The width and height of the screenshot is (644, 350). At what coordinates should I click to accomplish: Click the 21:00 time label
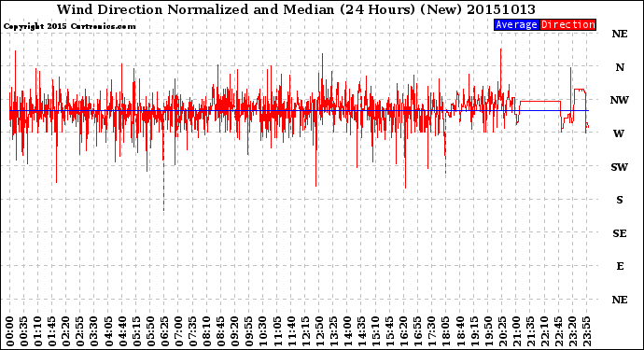516,331
